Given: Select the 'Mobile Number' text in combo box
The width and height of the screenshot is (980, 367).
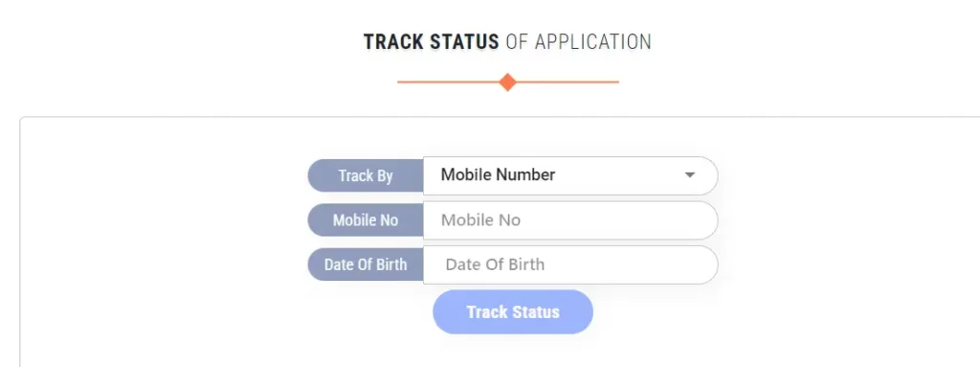Looking at the screenshot, I should point(498,174).
